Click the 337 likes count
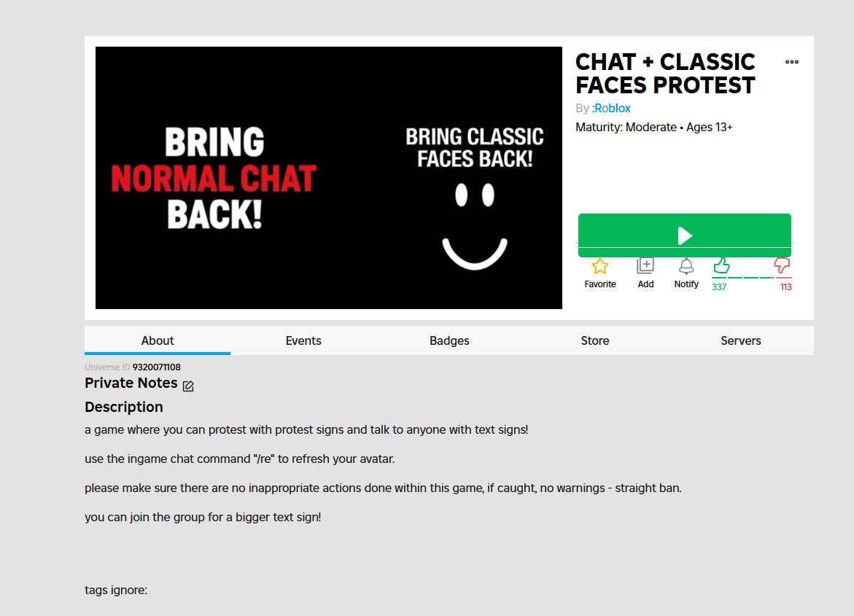 tap(719, 287)
